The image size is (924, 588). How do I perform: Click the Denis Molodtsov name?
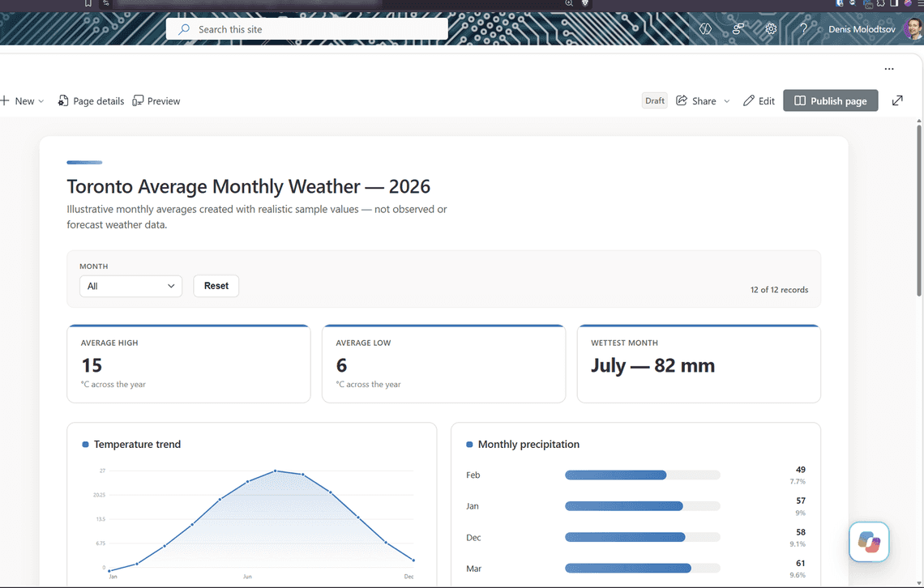(x=862, y=29)
